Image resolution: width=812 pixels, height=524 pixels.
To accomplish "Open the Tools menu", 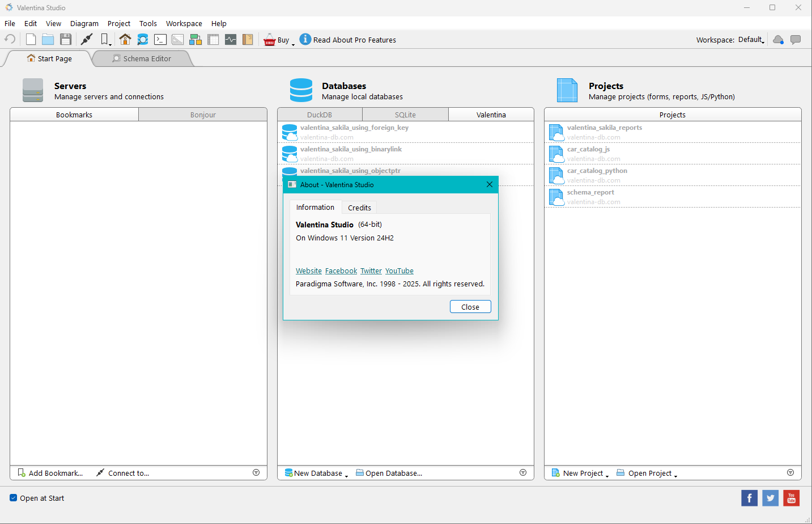I will [x=148, y=23].
